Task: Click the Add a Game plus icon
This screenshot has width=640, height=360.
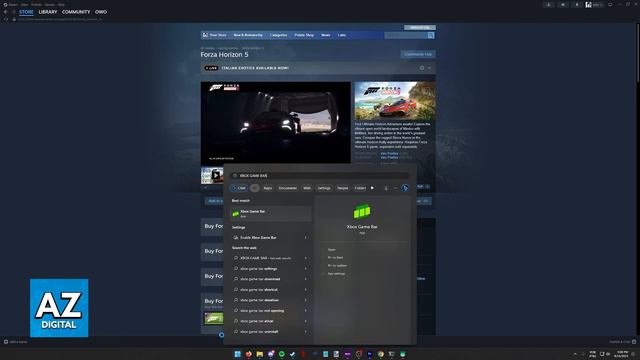Action: [x=6, y=342]
